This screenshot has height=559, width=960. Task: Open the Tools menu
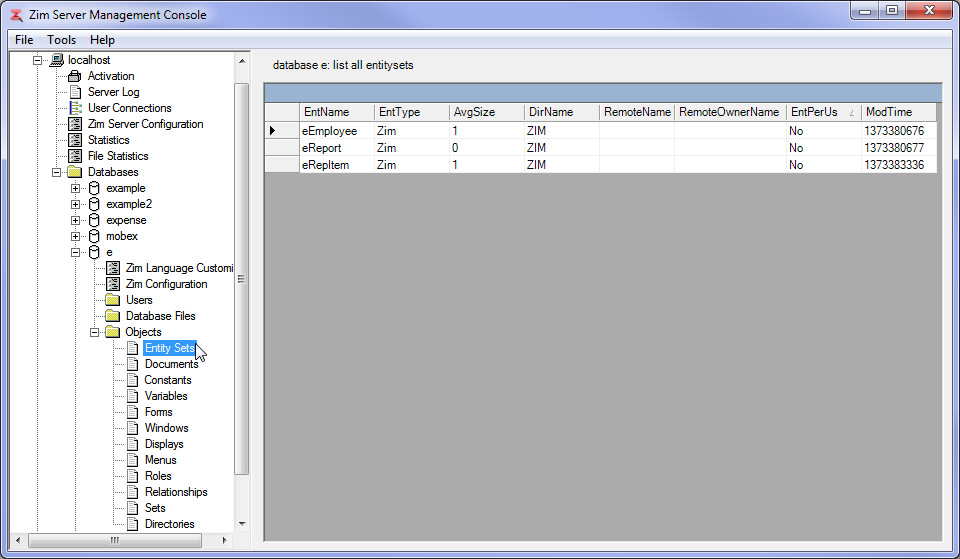pyautogui.click(x=61, y=40)
